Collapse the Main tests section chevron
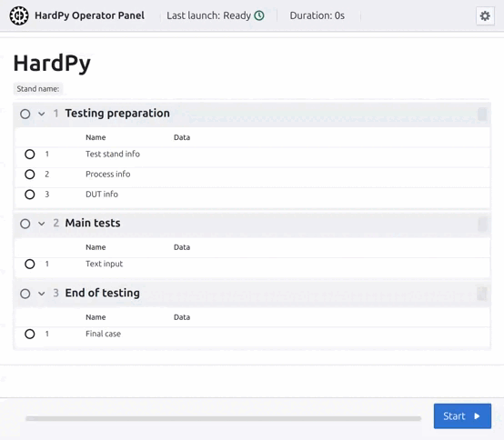The width and height of the screenshot is (504, 440). tap(42, 224)
